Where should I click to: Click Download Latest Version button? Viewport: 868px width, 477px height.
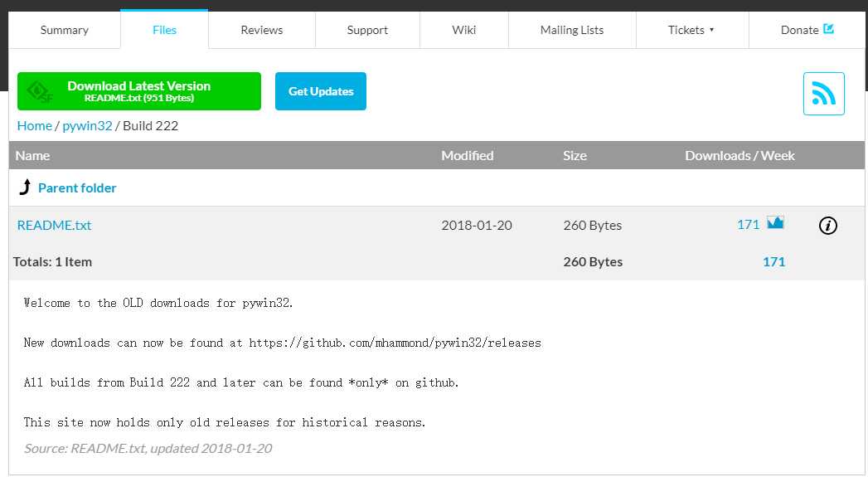coord(139,91)
